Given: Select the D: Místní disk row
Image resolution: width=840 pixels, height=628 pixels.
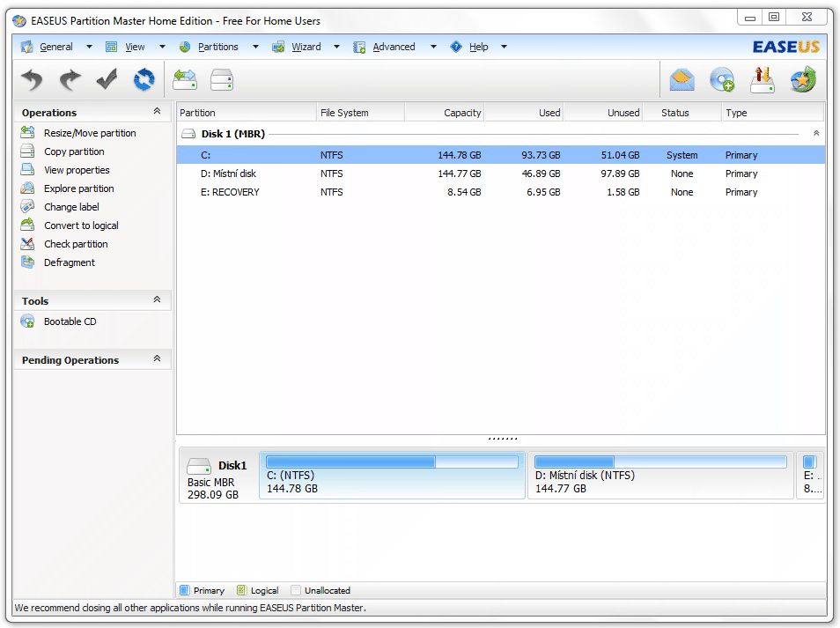Looking at the screenshot, I should [501, 174].
